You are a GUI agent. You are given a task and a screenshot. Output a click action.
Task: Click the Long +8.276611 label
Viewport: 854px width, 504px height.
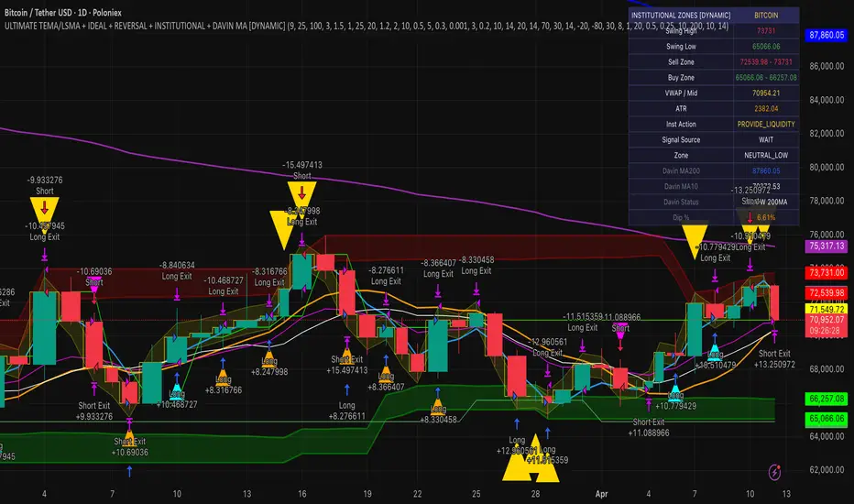click(x=347, y=411)
